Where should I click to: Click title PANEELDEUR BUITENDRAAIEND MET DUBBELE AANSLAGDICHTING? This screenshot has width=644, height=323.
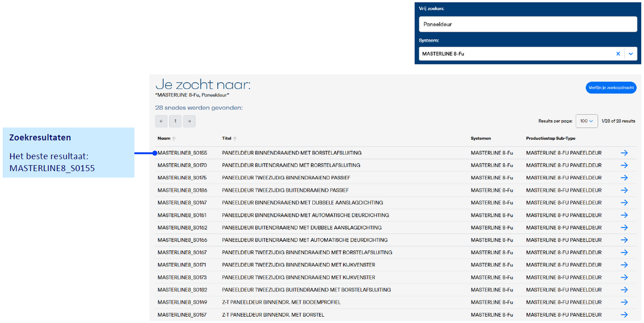tap(302, 227)
